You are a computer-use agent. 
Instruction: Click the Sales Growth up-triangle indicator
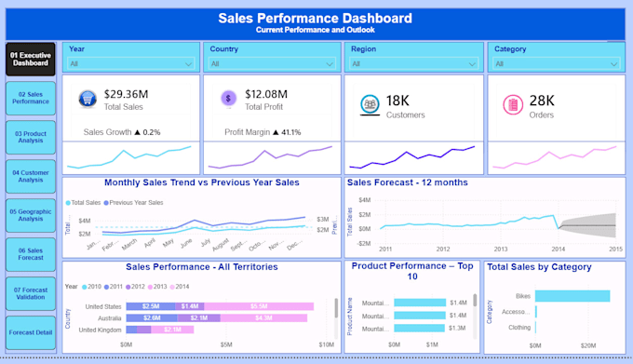coord(137,132)
